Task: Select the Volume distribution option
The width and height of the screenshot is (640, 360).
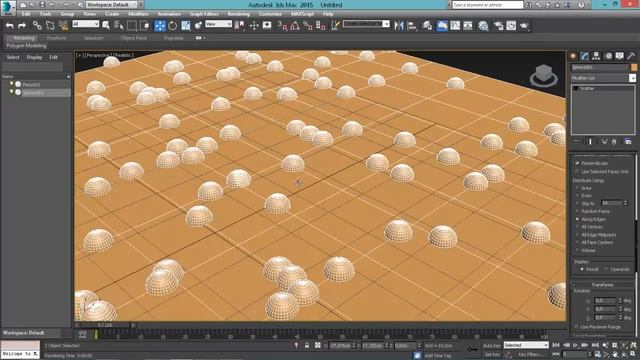Action: [x=578, y=250]
